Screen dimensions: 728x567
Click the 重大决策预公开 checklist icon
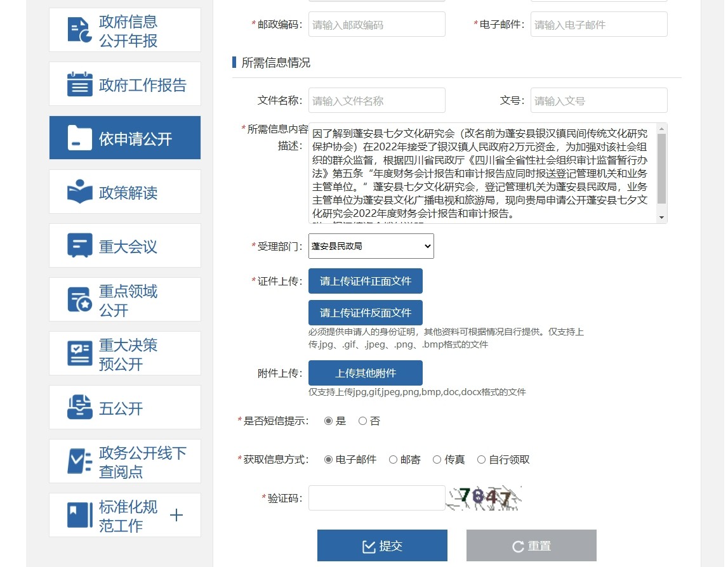pos(80,354)
